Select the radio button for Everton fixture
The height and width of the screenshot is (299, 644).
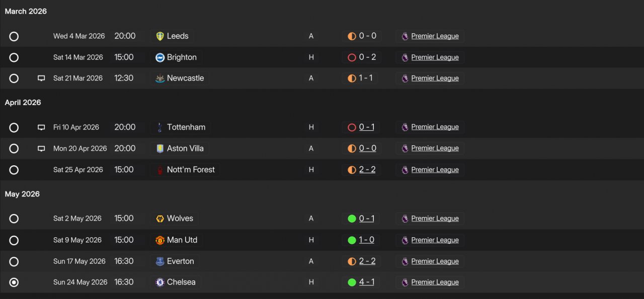14,261
